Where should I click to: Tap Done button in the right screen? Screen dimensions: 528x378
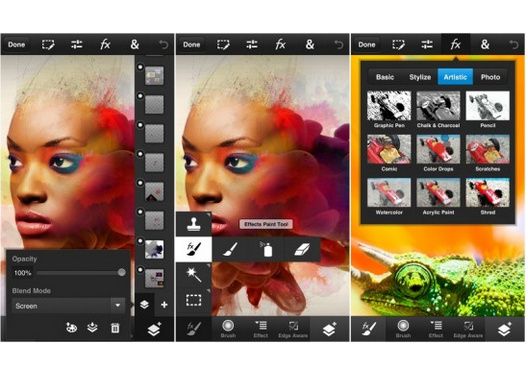[367, 44]
